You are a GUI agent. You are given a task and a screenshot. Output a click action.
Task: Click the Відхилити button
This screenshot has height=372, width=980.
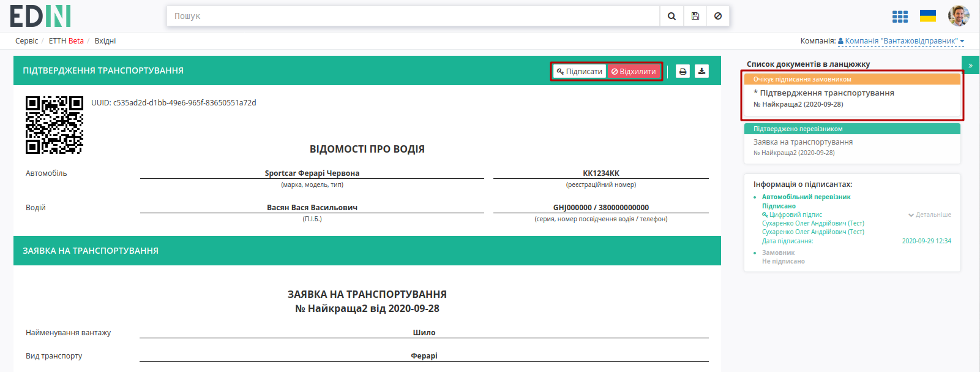634,71
